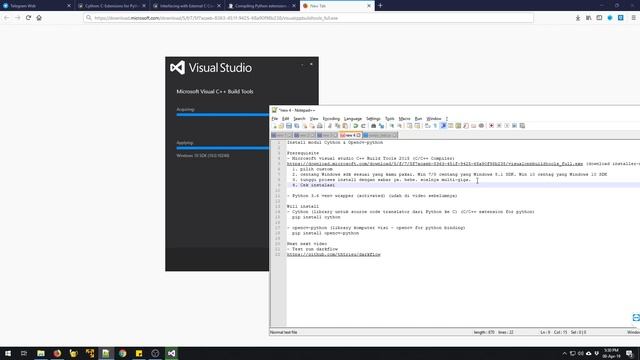Open the notification center in system tray
The width and height of the screenshot is (640, 360).
point(630,353)
